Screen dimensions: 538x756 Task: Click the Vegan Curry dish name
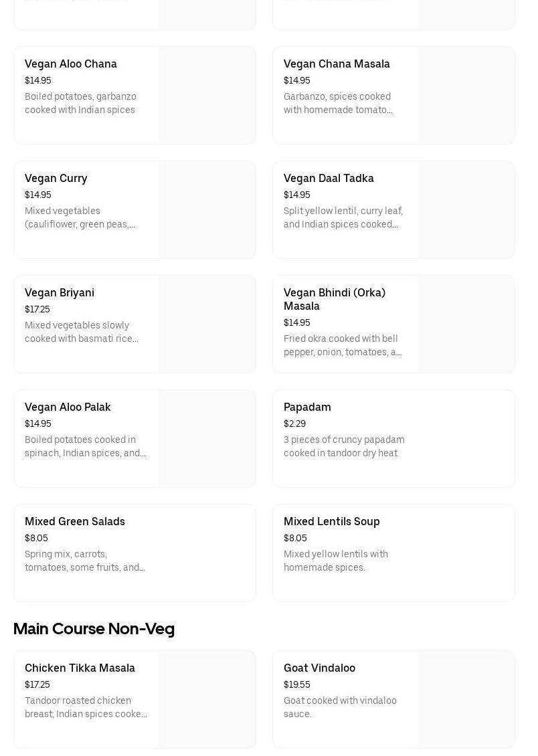56,179
